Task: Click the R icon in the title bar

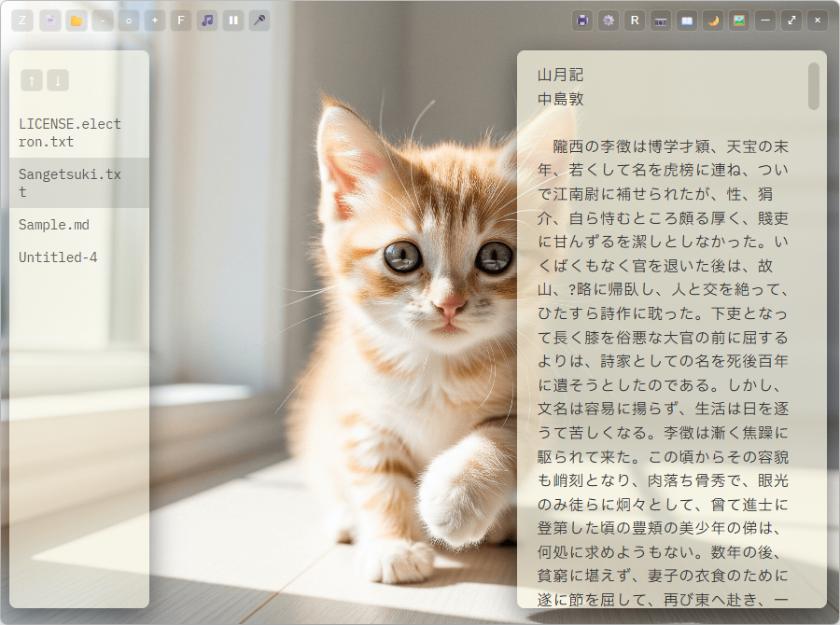Action: tap(634, 20)
